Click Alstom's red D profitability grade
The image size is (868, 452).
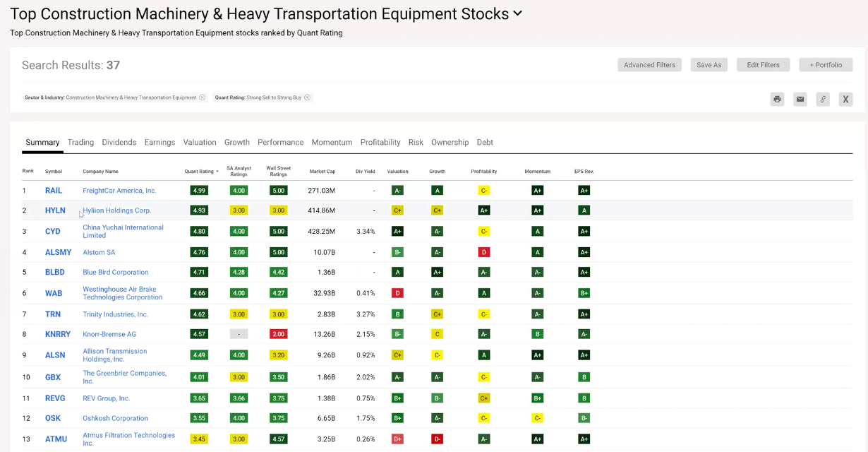pos(484,252)
